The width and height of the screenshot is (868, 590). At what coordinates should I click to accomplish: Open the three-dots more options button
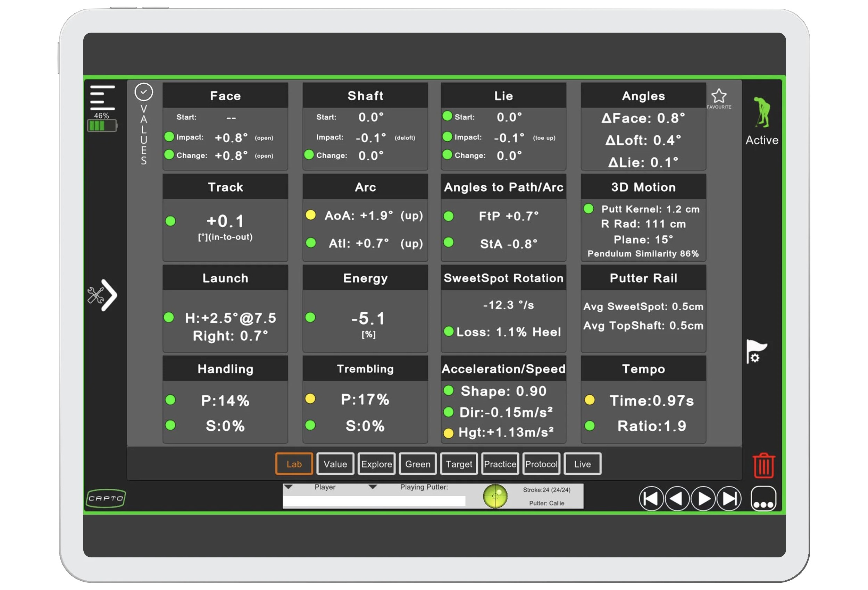coord(763,498)
